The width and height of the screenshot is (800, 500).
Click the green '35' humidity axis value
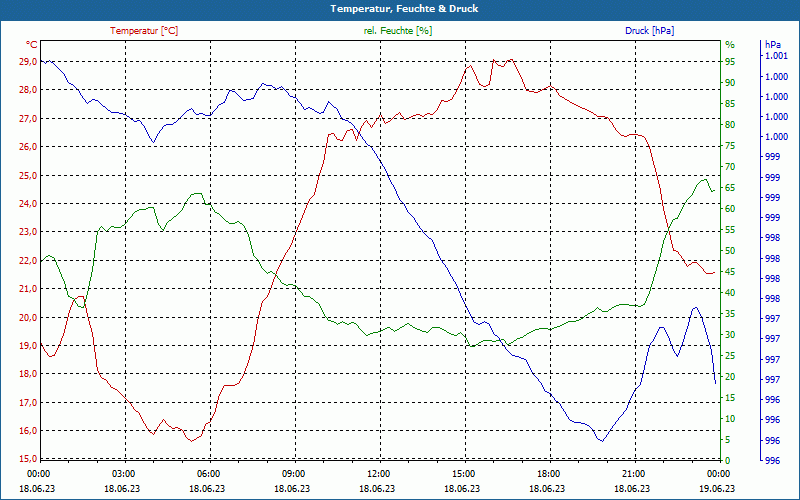[x=730, y=314]
